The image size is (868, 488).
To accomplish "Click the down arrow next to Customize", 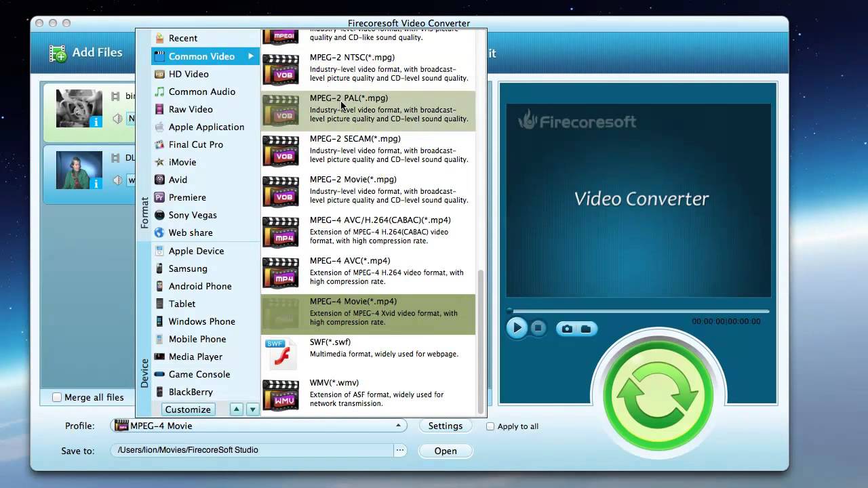I will coord(252,409).
